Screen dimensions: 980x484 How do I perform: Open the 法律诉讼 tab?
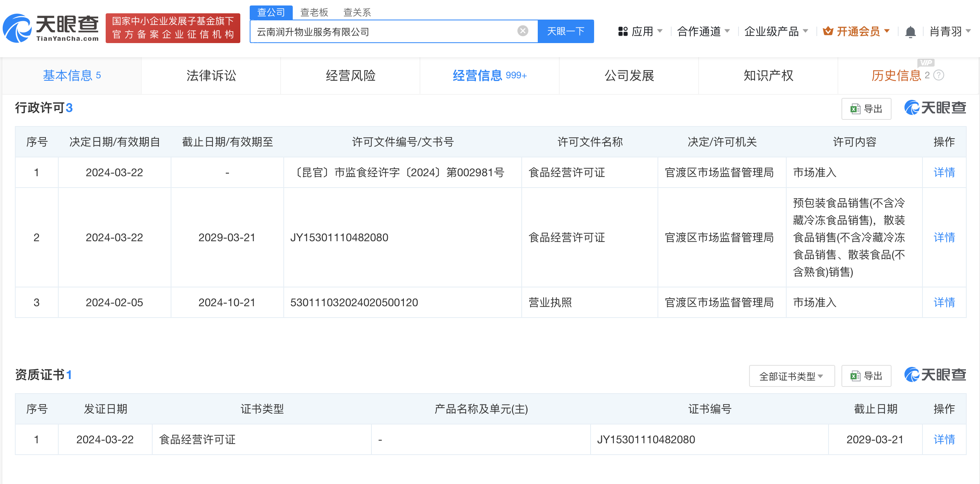211,76
